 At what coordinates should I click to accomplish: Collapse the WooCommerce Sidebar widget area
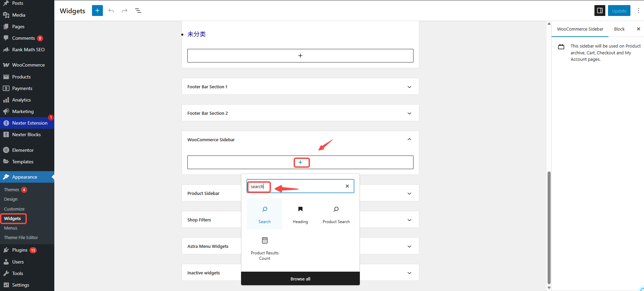409,140
